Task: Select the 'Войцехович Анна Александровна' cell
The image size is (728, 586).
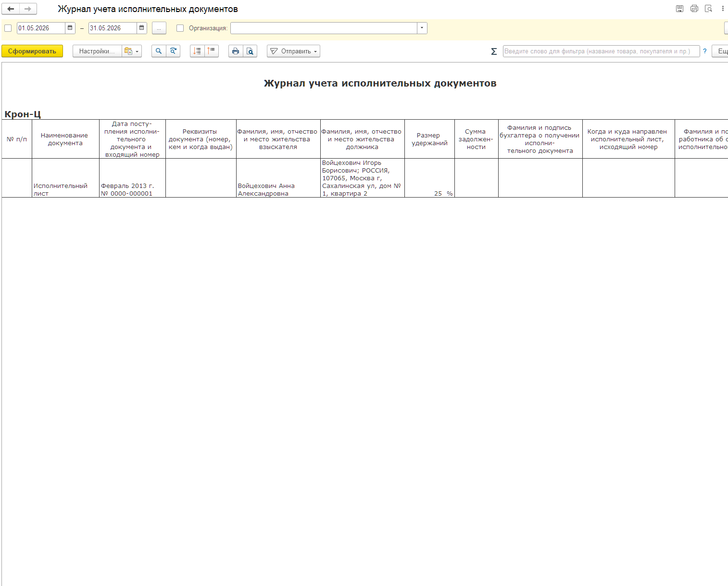Action: tap(278, 178)
